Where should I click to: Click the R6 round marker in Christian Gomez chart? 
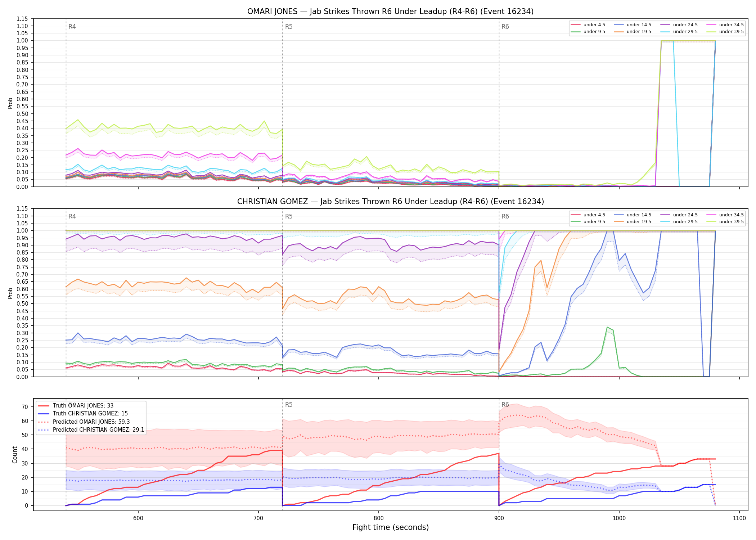point(505,216)
